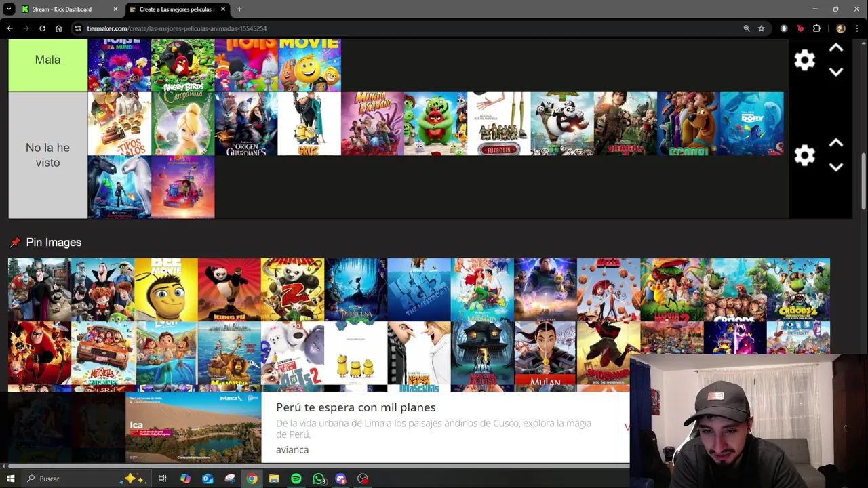The width and height of the screenshot is (868, 488).
Task: Pick the Kung Fu Panda 3 poster
Action: click(x=562, y=124)
